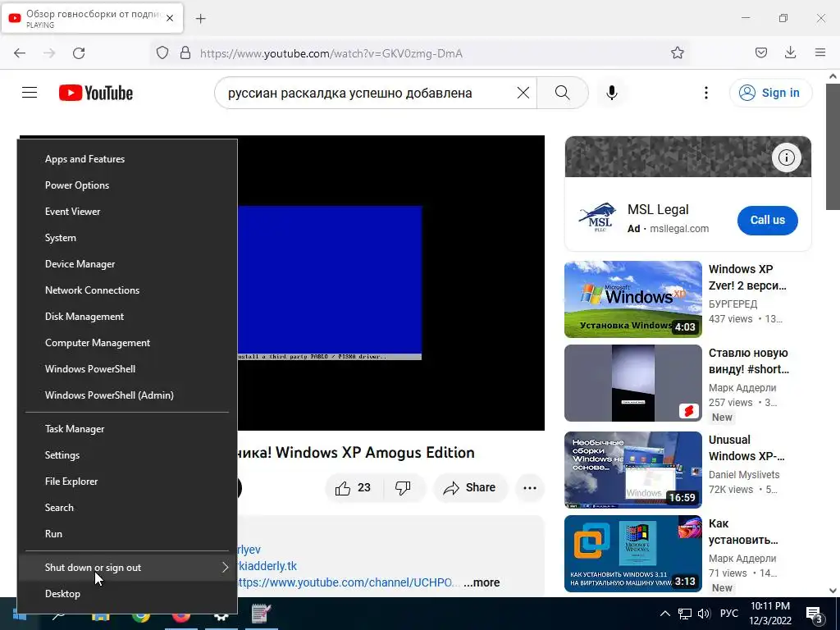The height and width of the screenshot is (630, 840).
Task: Open the youtube.com/channel link in description
Action: (x=349, y=582)
